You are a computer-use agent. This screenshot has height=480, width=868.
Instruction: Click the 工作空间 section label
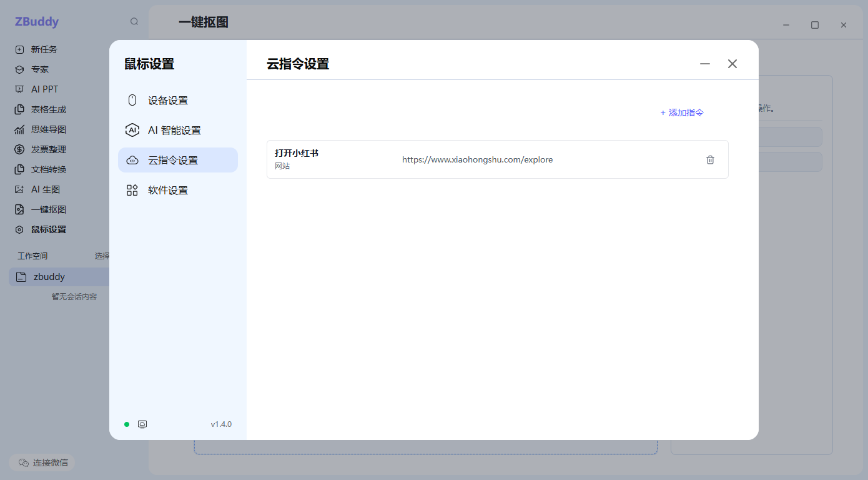tap(32, 256)
